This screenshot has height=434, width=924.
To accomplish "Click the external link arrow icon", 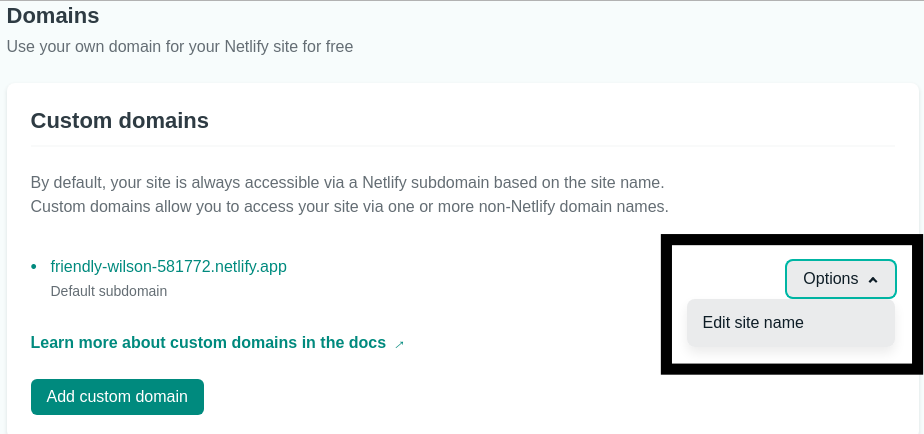I will (x=399, y=344).
